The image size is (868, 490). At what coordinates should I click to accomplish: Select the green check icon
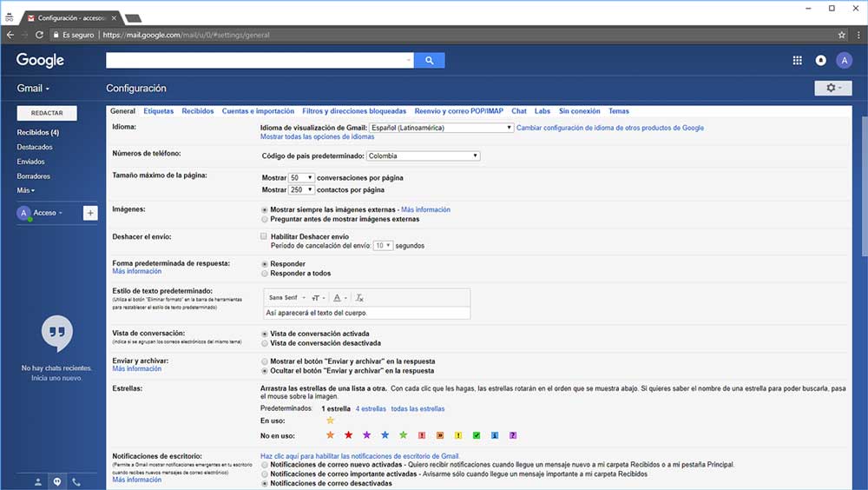pos(476,435)
